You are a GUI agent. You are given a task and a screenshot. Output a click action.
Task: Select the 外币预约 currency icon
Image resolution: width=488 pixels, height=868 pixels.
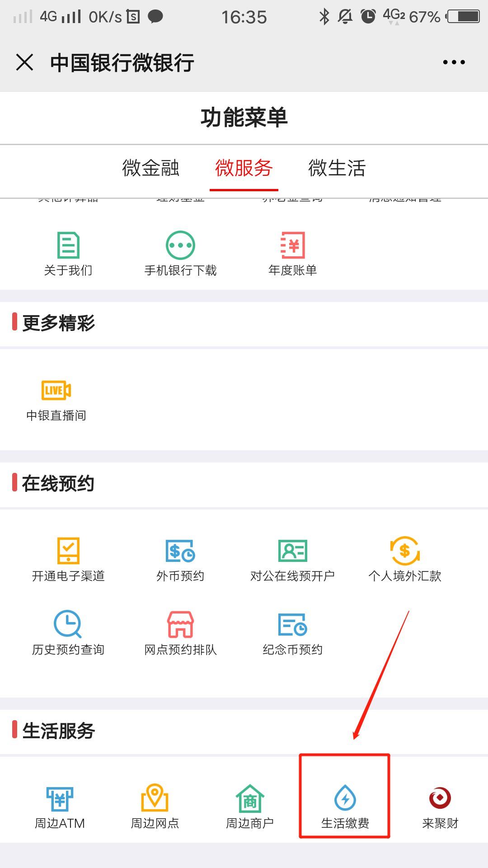tap(180, 551)
